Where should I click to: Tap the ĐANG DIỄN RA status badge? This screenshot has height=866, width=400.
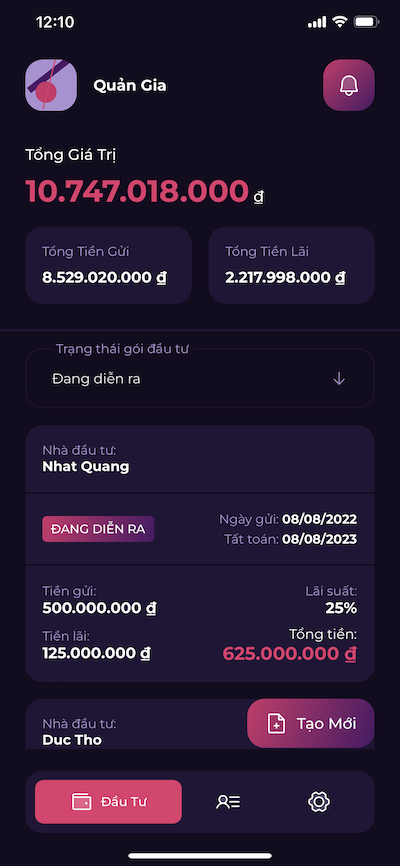pos(98,529)
